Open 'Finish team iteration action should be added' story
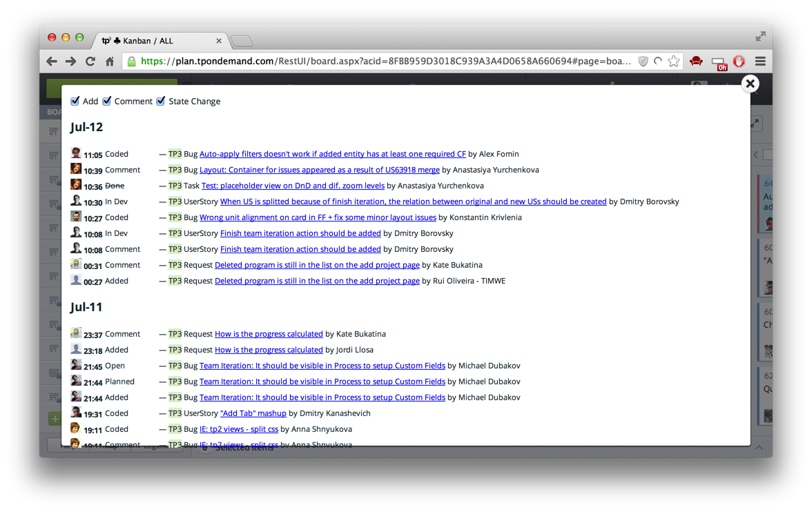This screenshot has height=512, width=812. pos(300,233)
